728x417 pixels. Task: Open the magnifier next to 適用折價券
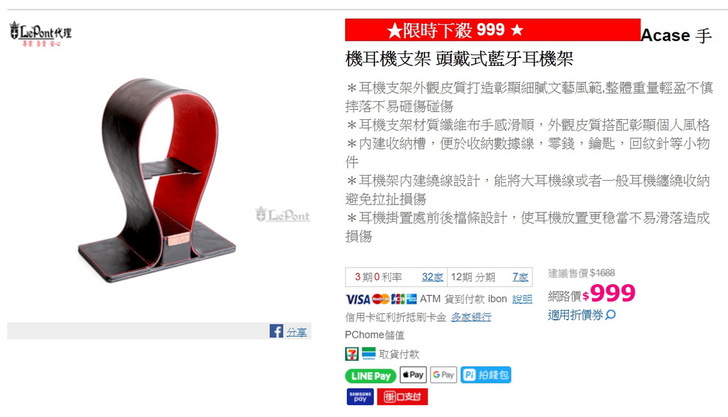611,315
